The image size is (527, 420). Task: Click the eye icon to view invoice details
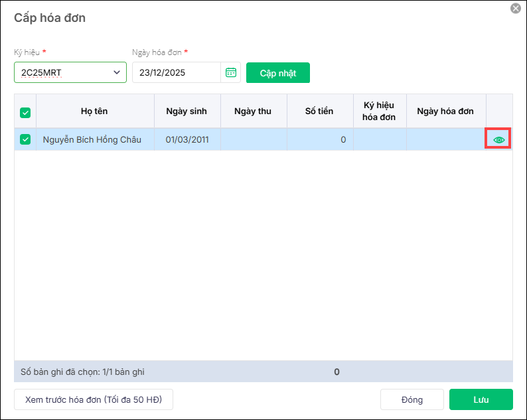click(x=499, y=140)
